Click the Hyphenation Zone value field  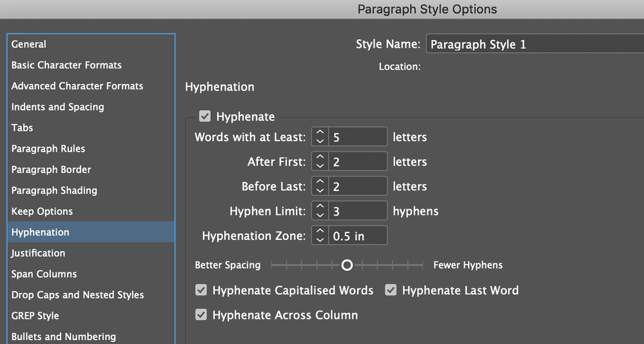click(358, 236)
